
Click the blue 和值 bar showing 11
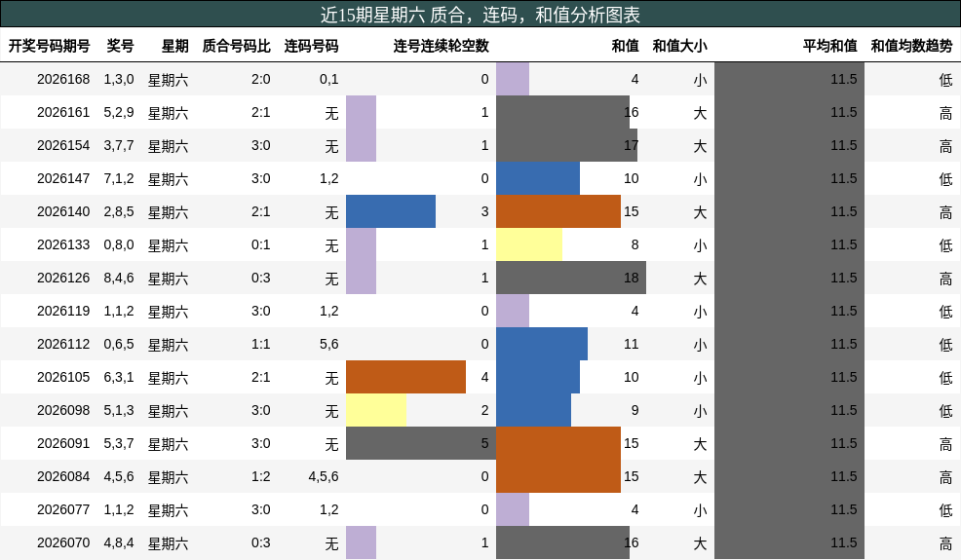coord(542,344)
